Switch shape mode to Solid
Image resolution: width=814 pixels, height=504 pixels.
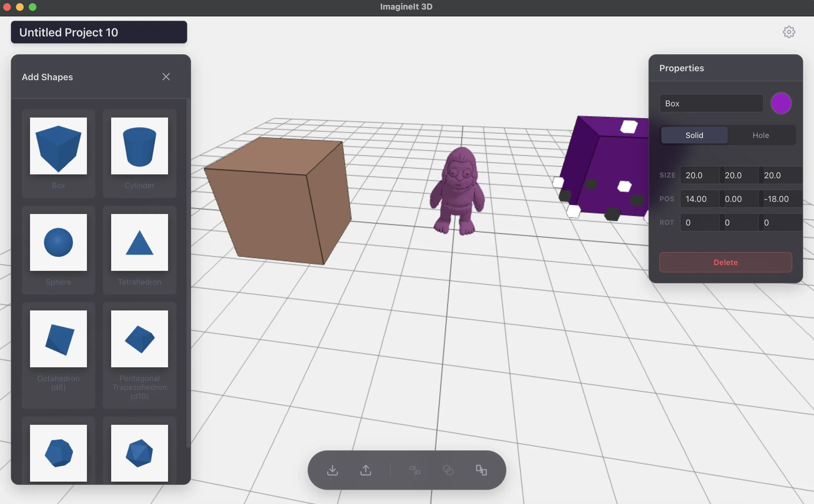coord(694,135)
